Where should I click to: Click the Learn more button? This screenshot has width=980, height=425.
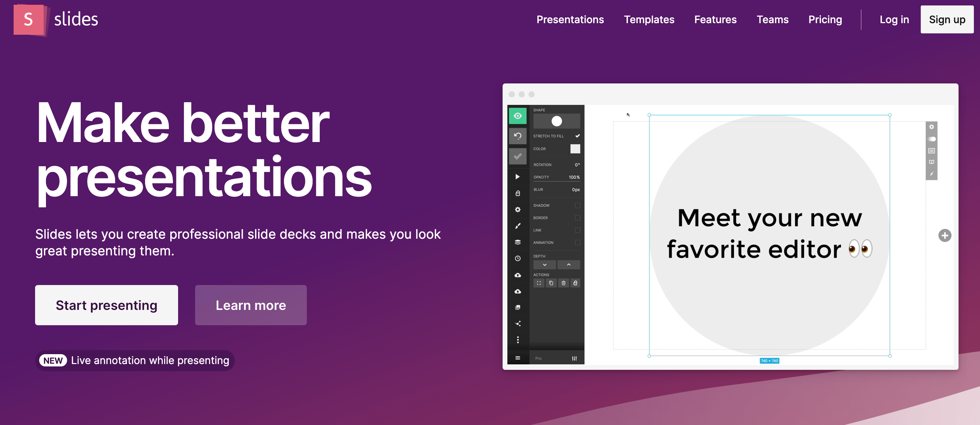point(251,305)
